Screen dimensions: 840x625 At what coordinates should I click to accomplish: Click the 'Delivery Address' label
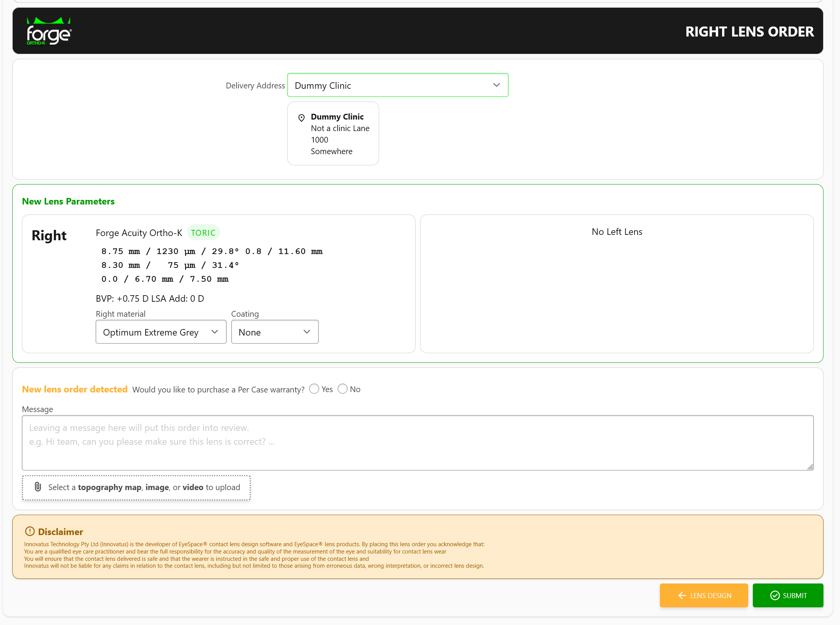pyautogui.click(x=255, y=85)
